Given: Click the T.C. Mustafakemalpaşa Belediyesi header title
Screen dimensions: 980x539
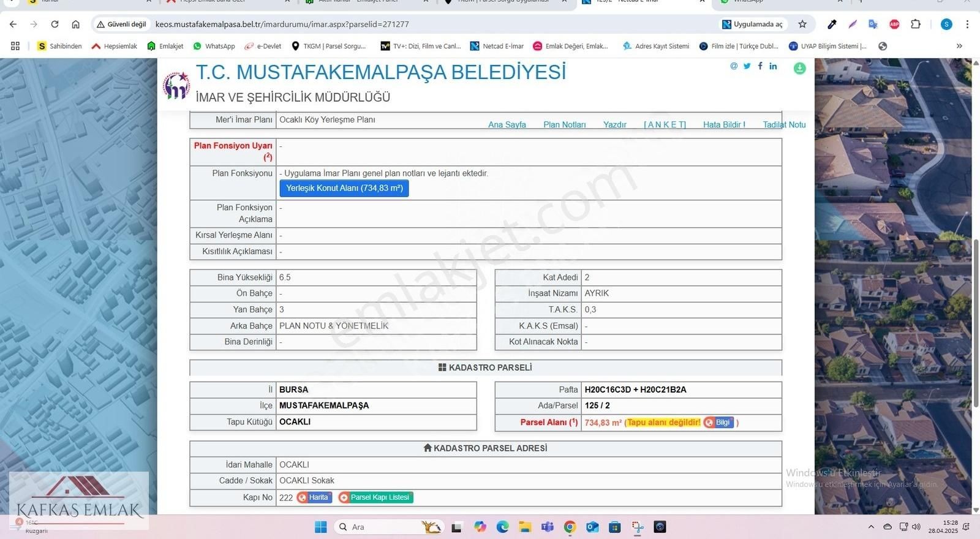Looking at the screenshot, I should pos(381,72).
